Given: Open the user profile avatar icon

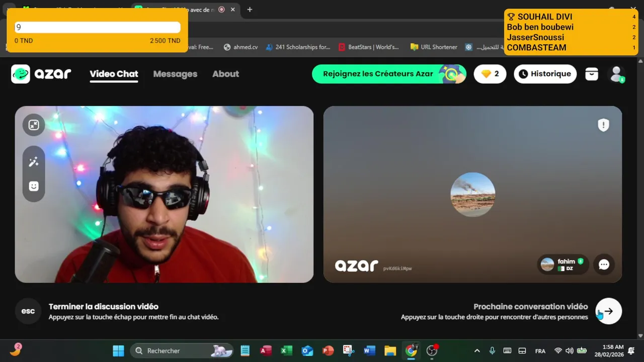Looking at the screenshot, I should pos(616,74).
